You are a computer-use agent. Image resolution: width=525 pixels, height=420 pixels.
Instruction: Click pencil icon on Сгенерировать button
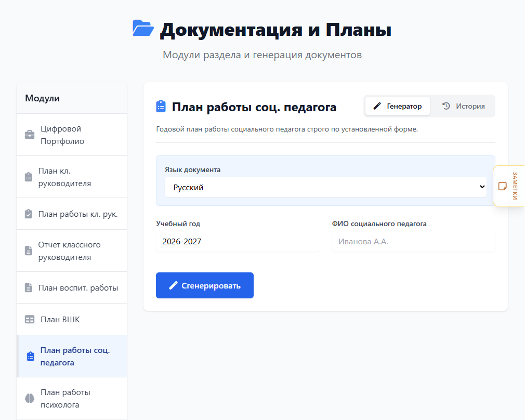(173, 285)
